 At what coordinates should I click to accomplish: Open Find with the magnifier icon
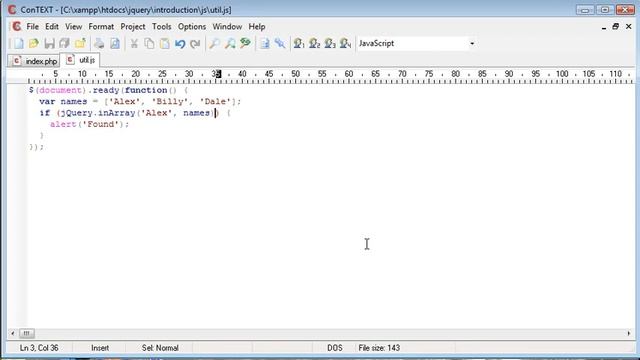[214, 43]
